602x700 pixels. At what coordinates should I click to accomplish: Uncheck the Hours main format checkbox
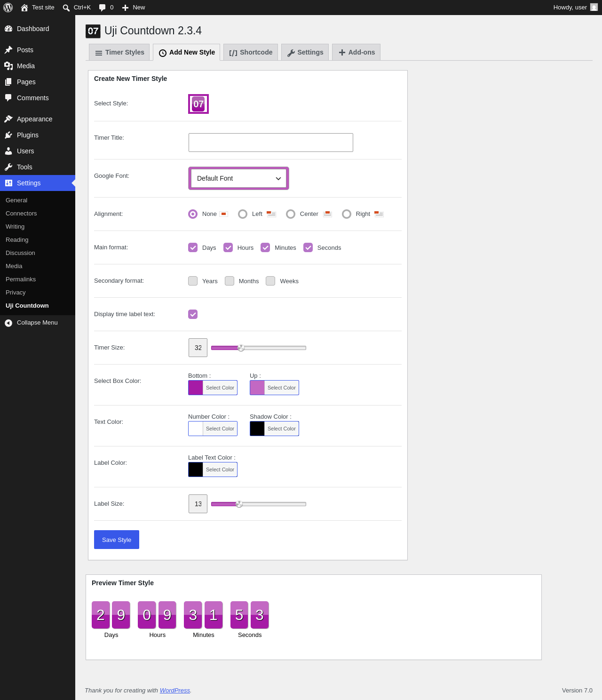click(228, 247)
